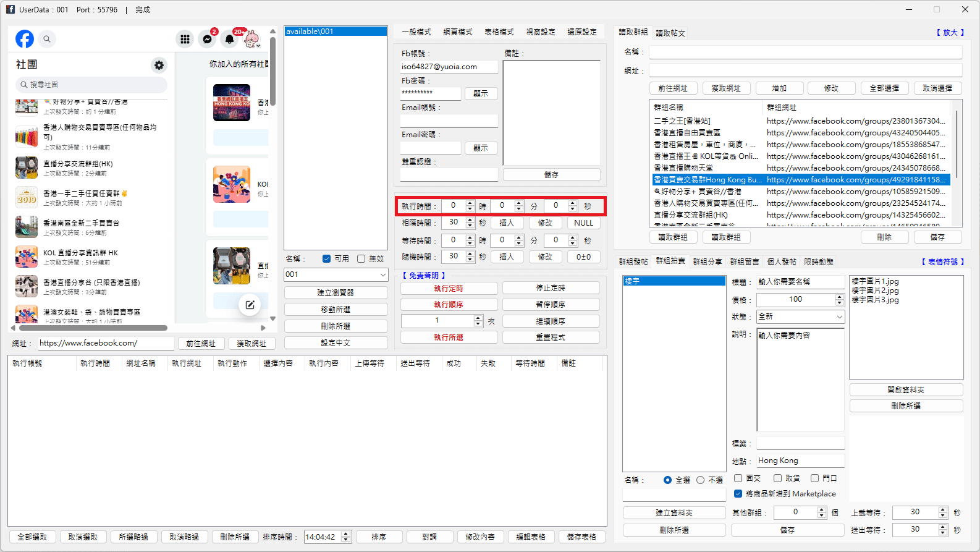Click the 全部選擇 button
The width and height of the screenshot is (980, 552).
pos(884,88)
